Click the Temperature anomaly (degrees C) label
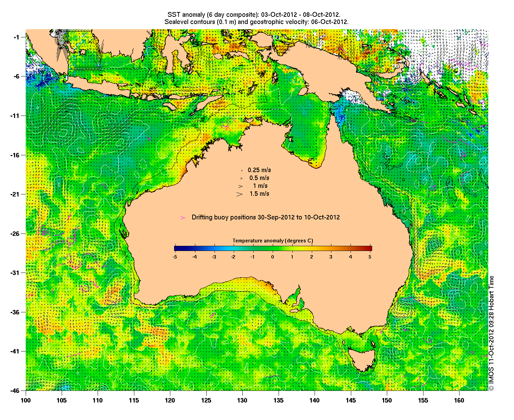The width and height of the screenshot is (514, 420). pyautogui.click(x=273, y=241)
